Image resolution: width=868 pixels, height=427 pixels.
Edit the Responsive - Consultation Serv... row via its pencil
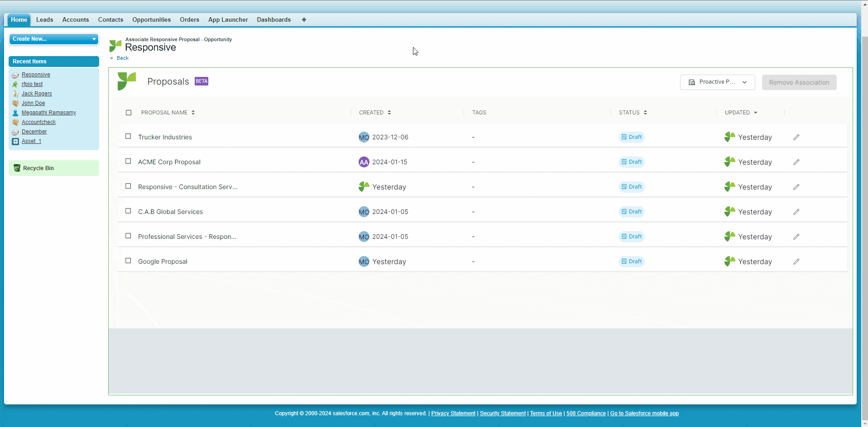[796, 187]
